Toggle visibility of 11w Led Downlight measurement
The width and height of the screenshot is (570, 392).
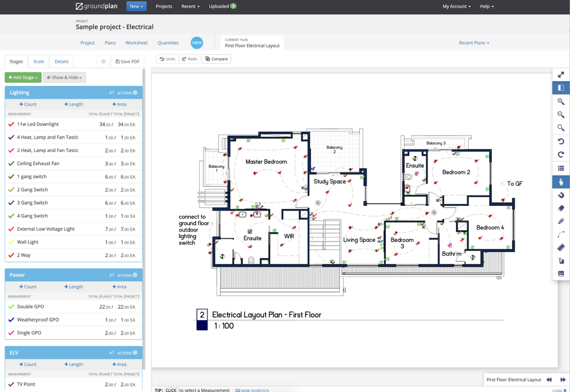click(11, 124)
